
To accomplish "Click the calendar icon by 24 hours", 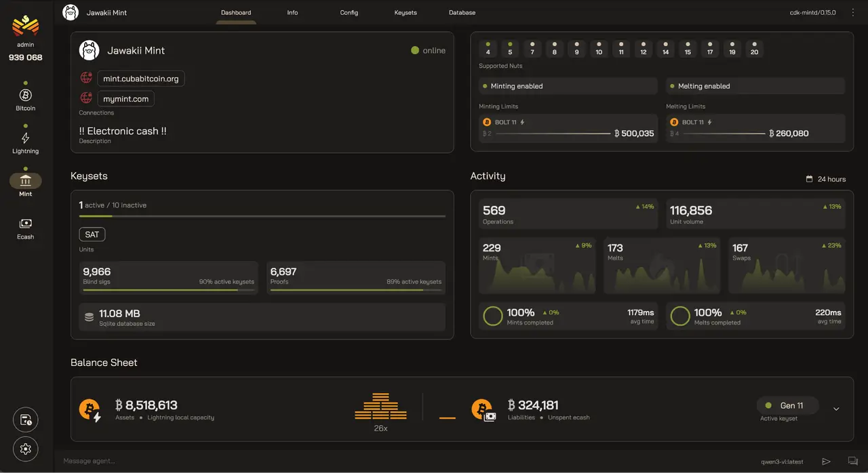I will [x=809, y=179].
